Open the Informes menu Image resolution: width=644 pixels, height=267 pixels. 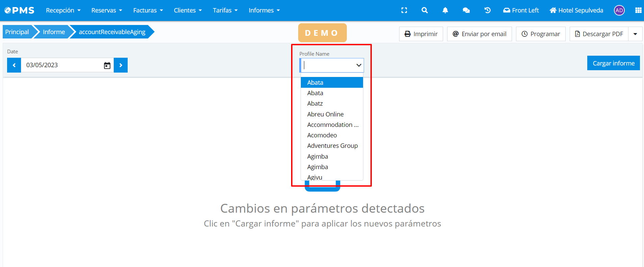264,10
